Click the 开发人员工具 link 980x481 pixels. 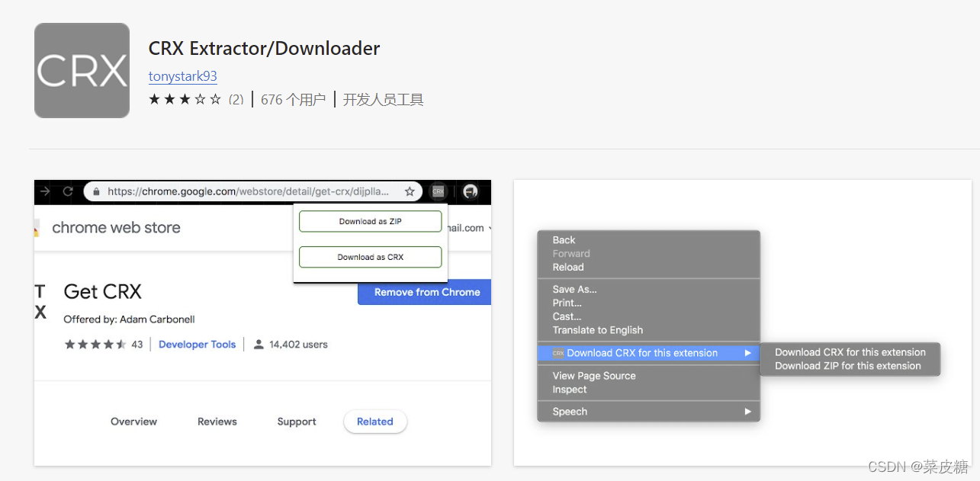[x=384, y=99]
